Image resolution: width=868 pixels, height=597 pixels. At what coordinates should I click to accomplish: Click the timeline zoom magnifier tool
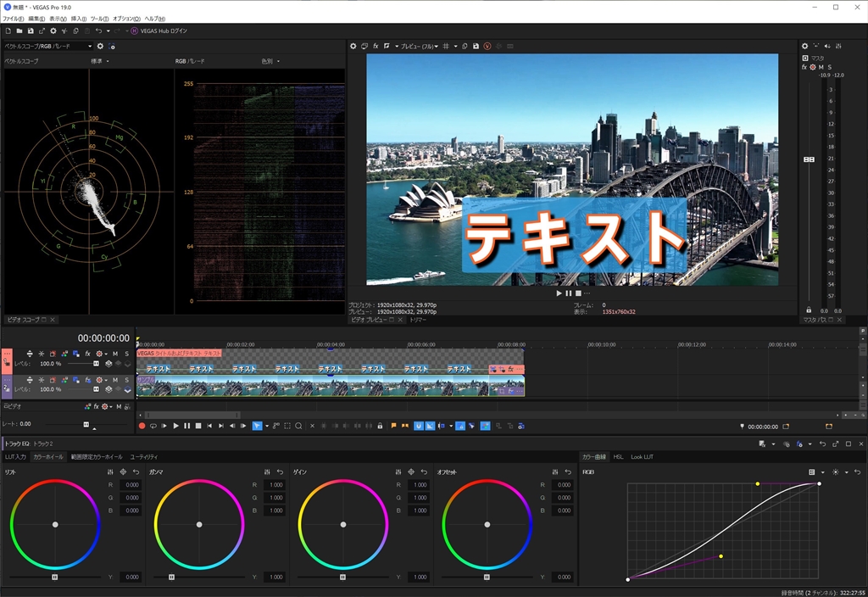coord(298,426)
